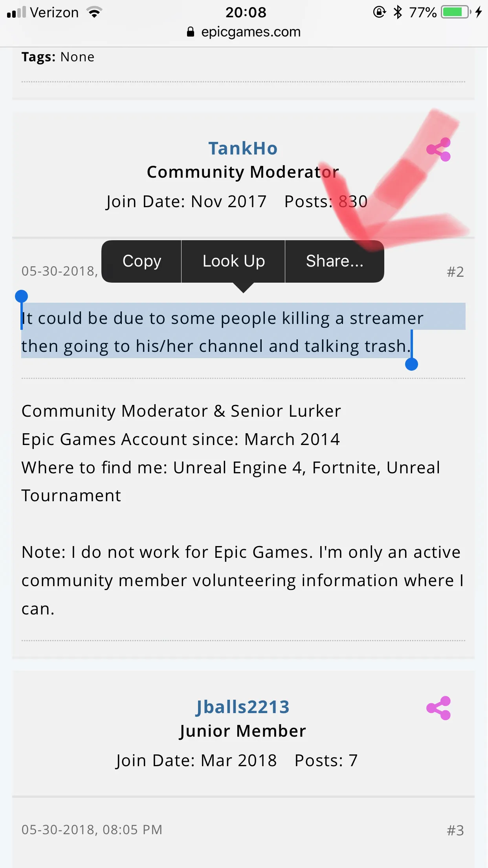Tap the share icon on Jballs2213's post
Image resolution: width=488 pixels, height=868 pixels.
click(438, 708)
